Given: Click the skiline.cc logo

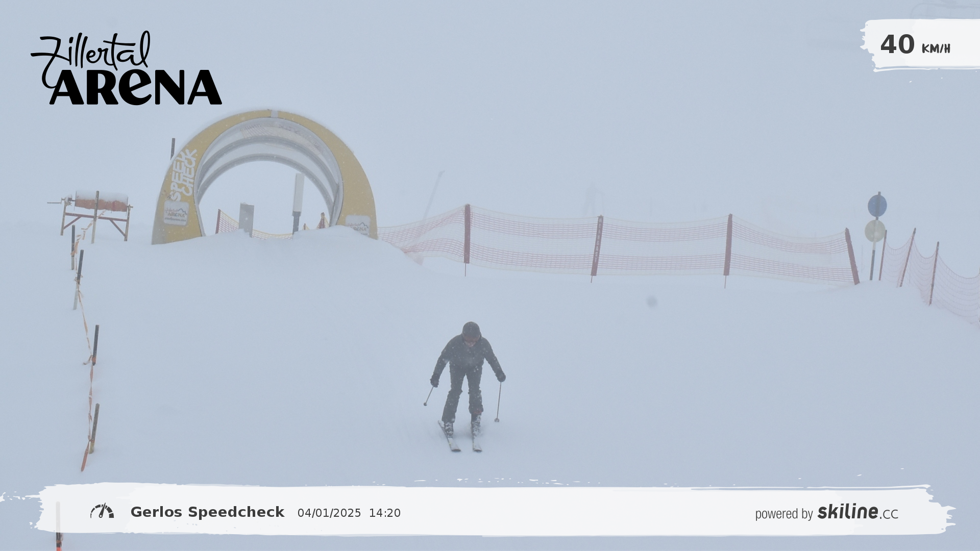Looking at the screenshot, I should 857,512.
